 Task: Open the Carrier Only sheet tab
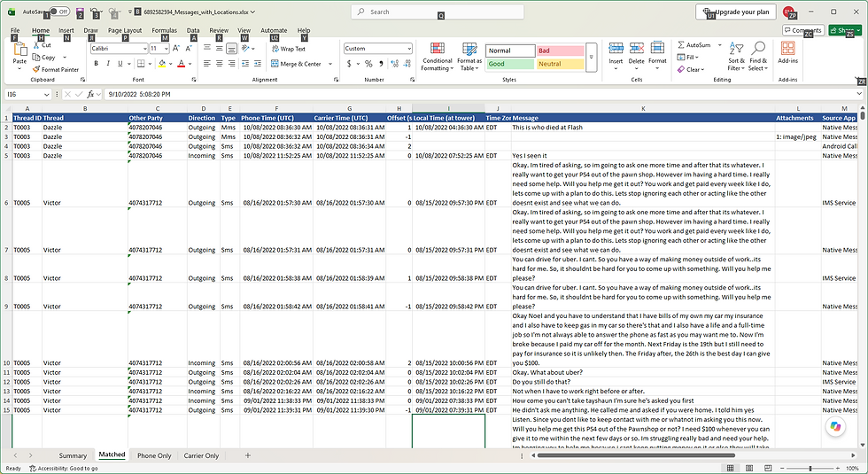[202, 455]
